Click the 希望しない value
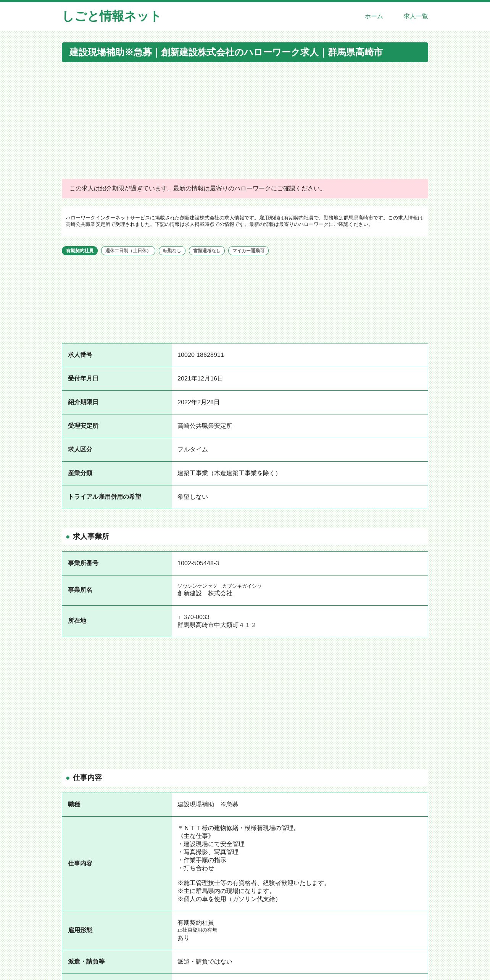490x980 pixels. tap(193, 497)
